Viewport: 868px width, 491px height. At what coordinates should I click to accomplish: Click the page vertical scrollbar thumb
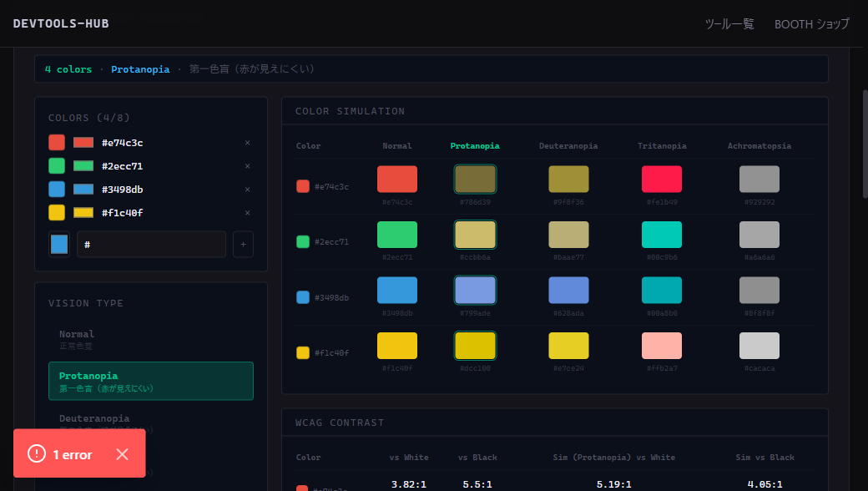865,144
